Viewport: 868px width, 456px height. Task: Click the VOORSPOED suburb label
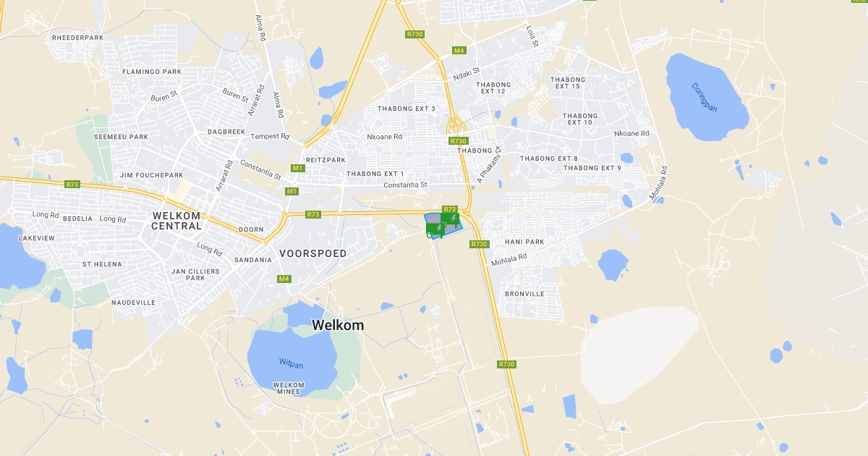point(313,253)
